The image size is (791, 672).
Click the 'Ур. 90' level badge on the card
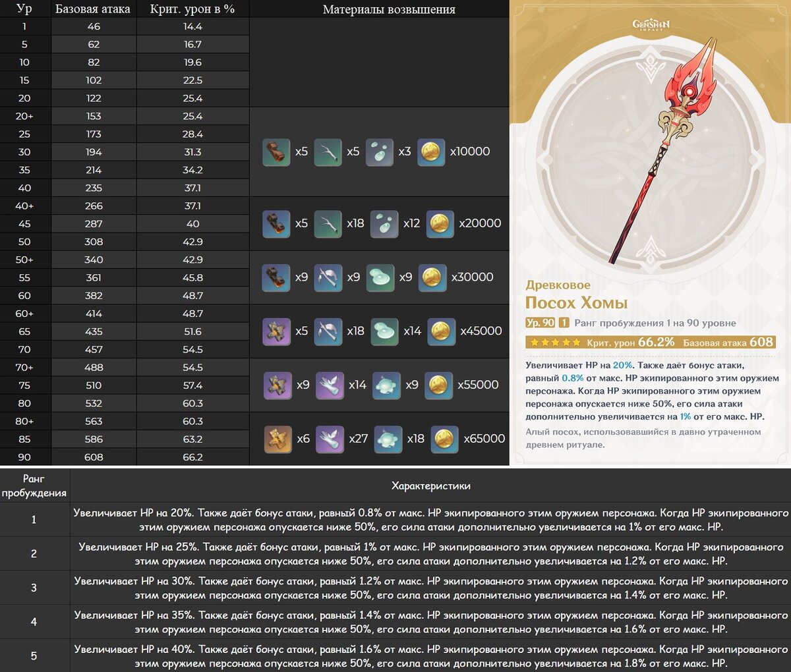[x=541, y=323]
